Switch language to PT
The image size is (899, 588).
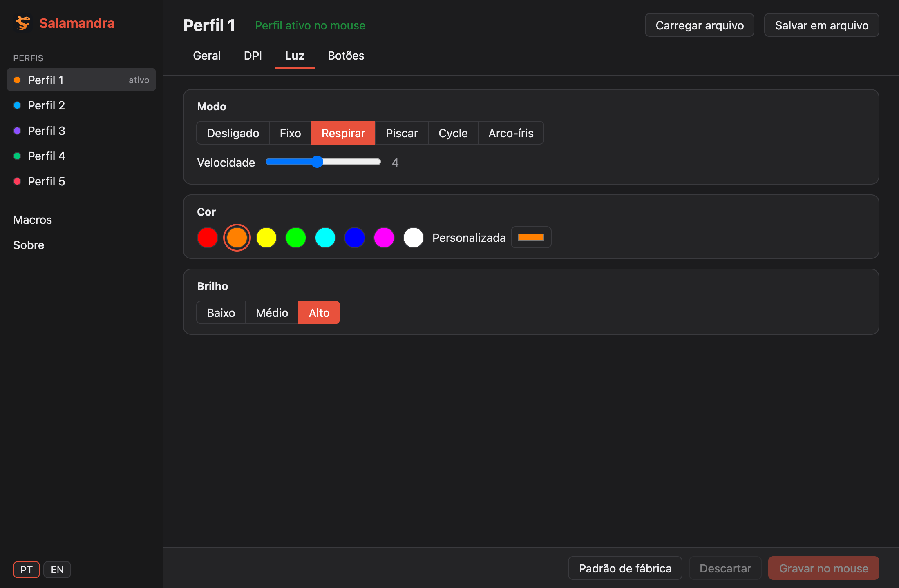tap(27, 570)
